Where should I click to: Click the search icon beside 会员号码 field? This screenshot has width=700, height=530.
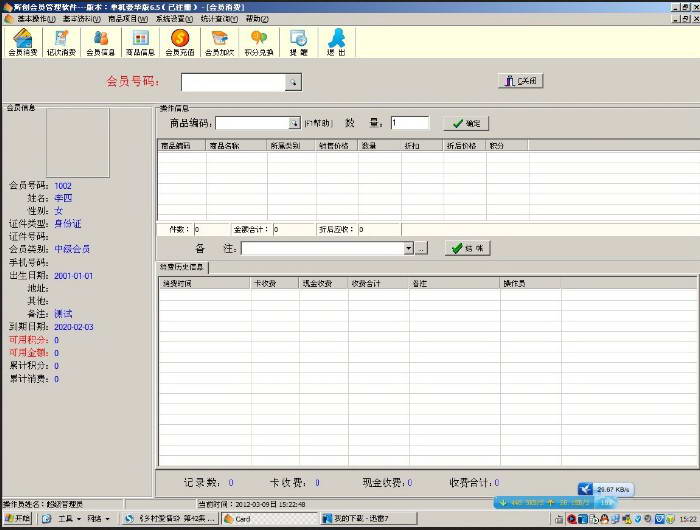pos(293,83)
